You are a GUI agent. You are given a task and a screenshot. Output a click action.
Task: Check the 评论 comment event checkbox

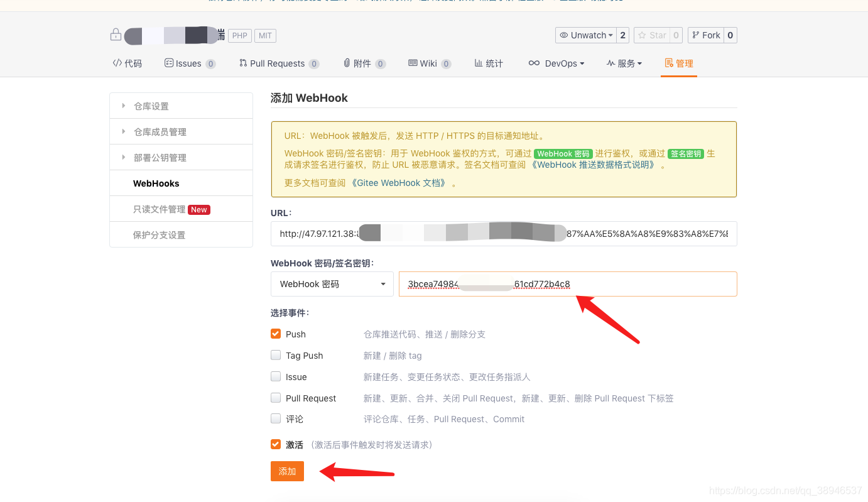click(276, 418)
